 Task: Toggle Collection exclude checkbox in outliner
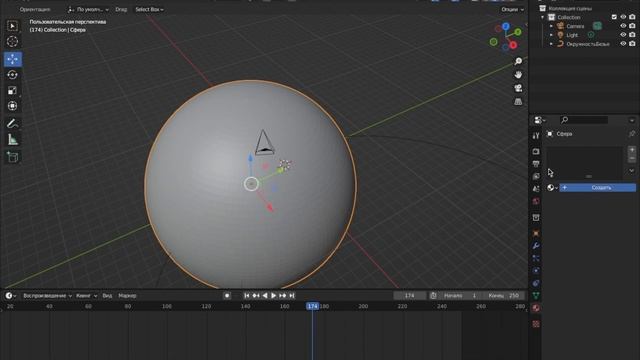[x=614, y=17]
